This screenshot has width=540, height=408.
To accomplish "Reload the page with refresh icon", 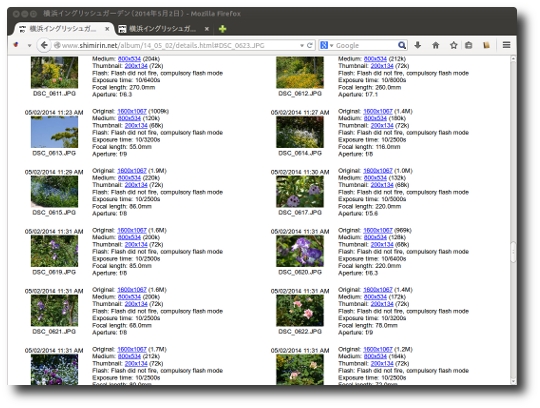I will 310,45.
